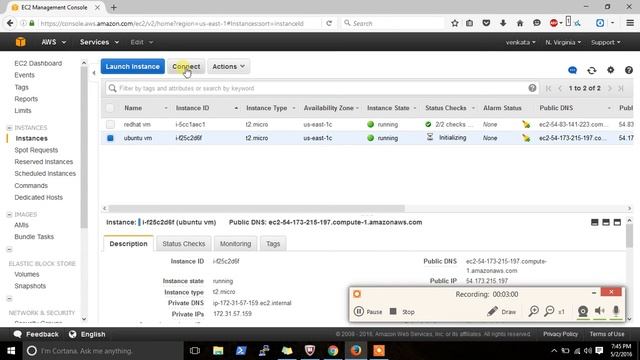Go to first page of instances

point(548,88)
